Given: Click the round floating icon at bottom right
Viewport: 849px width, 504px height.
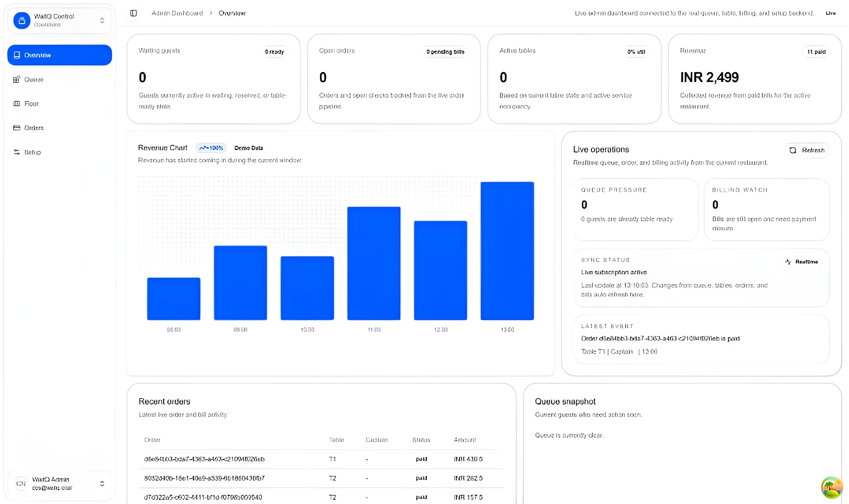Looking at the screenshot, I should coord(832,488).
